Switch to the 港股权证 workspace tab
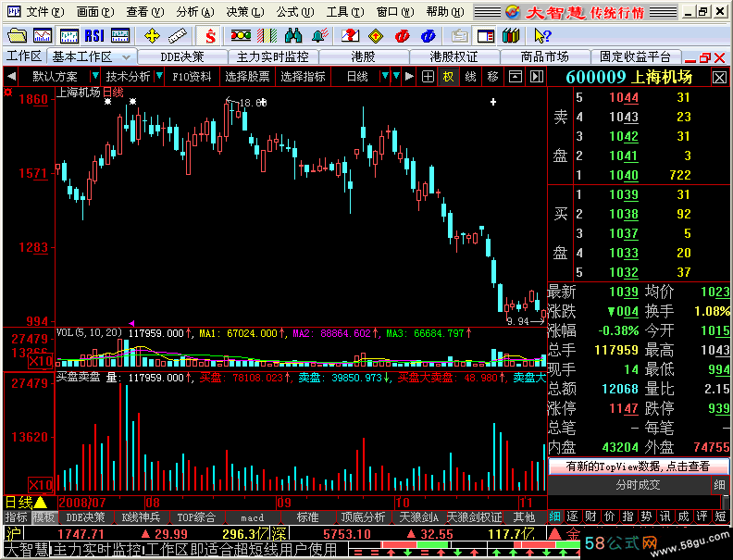This screenshot has width=733, height=560. (453, 57)
